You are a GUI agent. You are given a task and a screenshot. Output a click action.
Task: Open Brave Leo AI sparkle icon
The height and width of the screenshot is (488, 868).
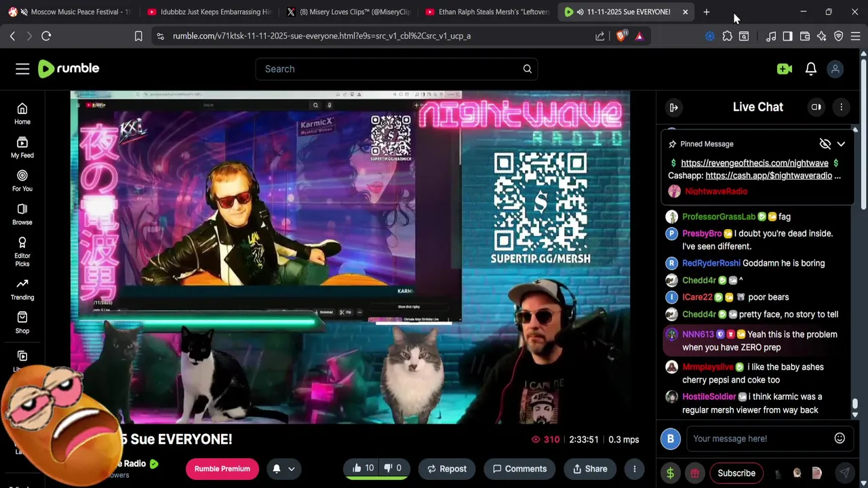822,36
